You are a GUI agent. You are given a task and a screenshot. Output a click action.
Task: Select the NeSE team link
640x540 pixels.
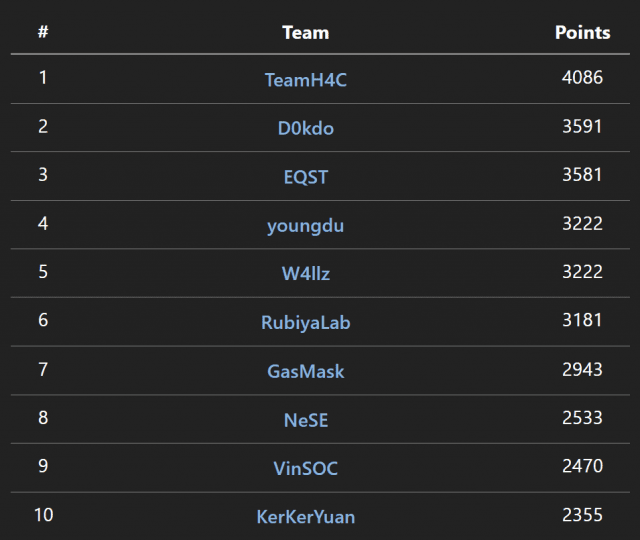pyautogui.click(x=305, y=420)
